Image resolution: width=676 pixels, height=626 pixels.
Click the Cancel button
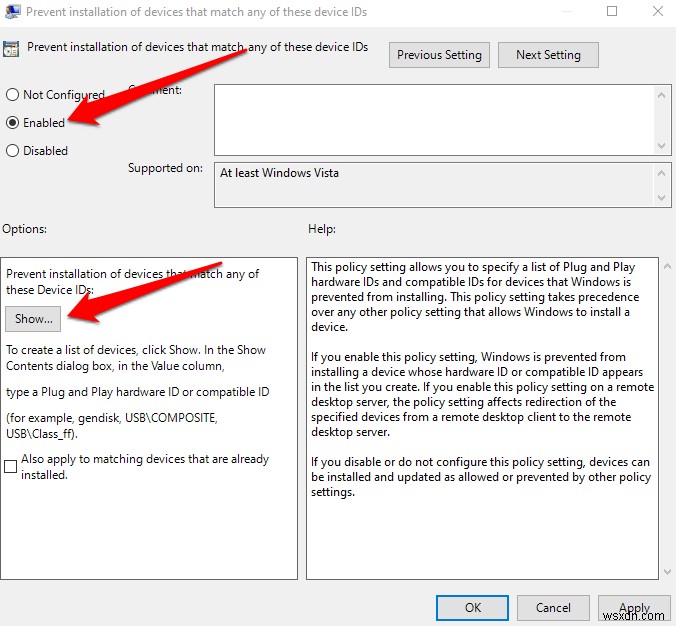(x=553, y=607)
